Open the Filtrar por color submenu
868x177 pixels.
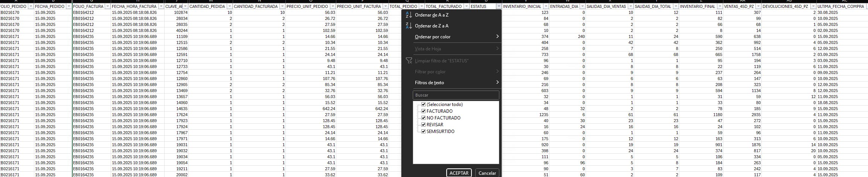pos(452,72)
